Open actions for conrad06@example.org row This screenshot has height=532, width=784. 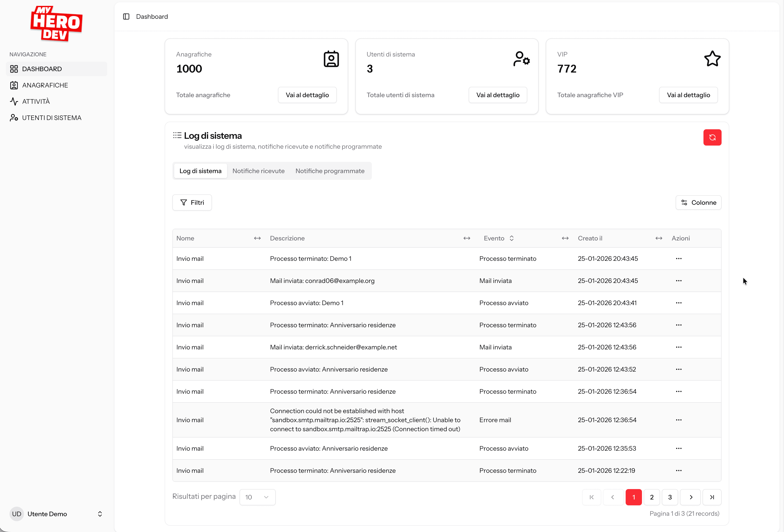click(x=679, y=281)
